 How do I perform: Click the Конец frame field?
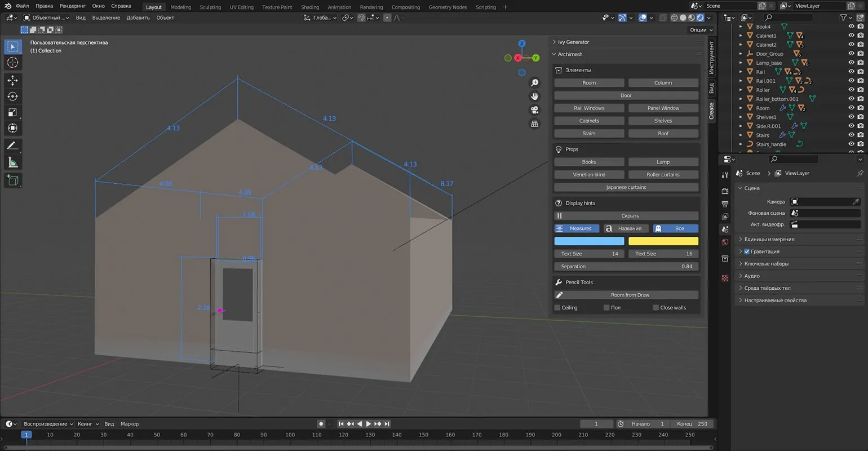pyautogui.click(x=693, y=424)
